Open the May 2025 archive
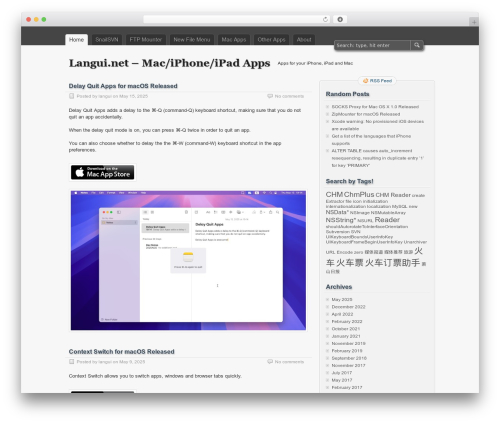 click(342, 299)
